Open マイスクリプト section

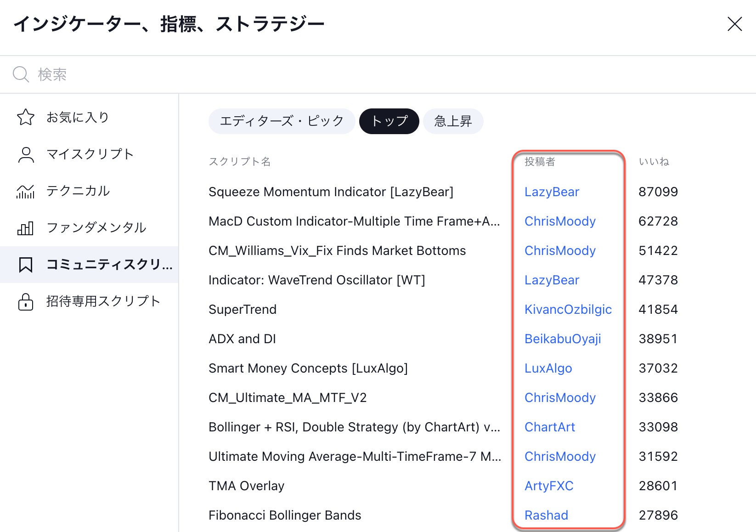pyautogui.click(x=89, y=154)
